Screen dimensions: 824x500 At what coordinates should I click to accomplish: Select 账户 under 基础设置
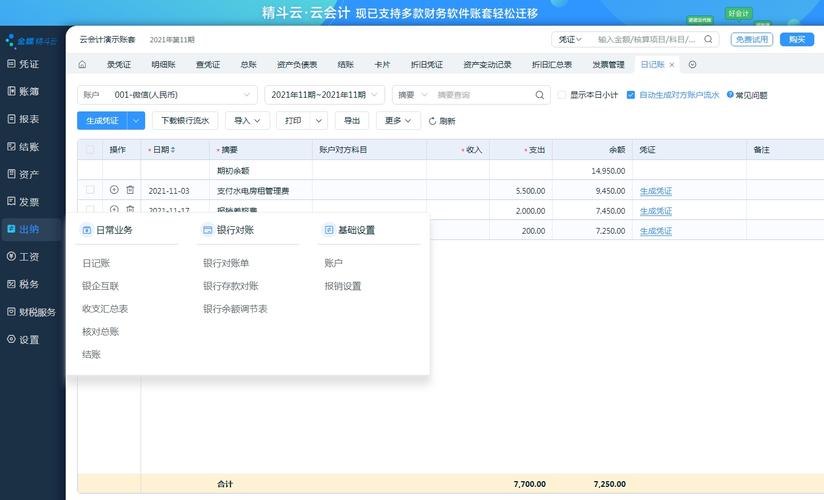click(333, 263)
